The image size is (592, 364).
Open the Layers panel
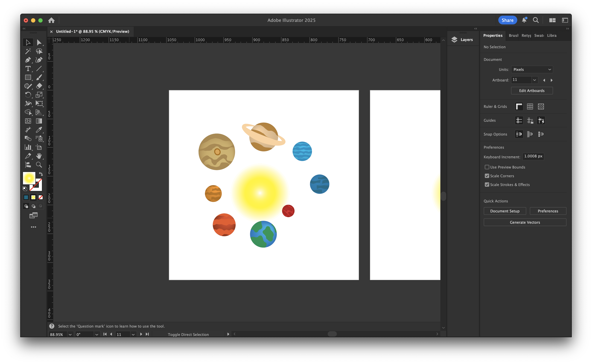tap(463, 40)
